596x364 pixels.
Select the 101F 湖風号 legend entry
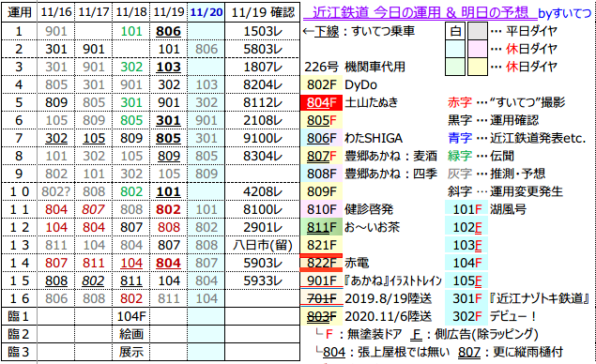[486, 209]
